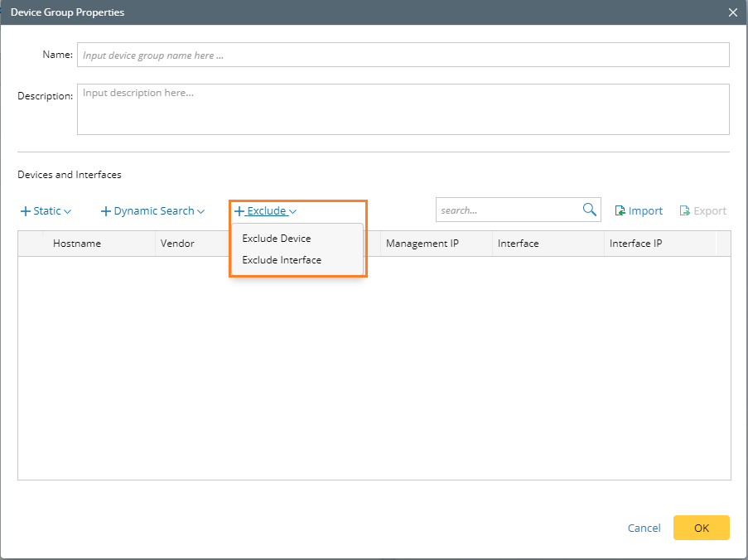Choose Exclude Device from the menu
Viewport: 748px width, 560px height.
[x=277, y=239]
